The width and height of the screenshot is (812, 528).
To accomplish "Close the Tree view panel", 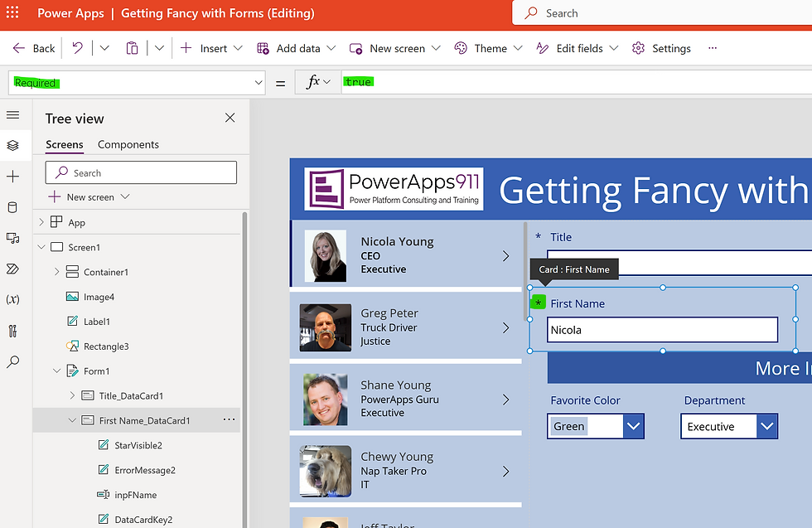I will click(230, 119).
